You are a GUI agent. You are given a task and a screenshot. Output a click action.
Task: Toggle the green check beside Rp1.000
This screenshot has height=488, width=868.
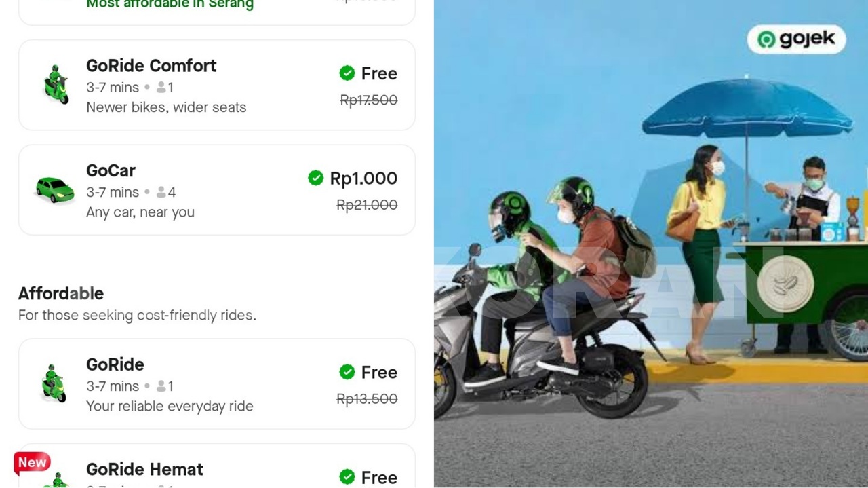315,179
